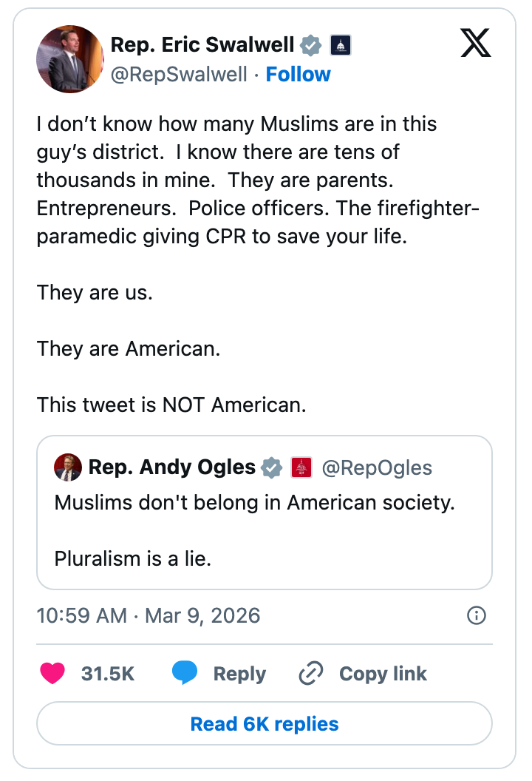Click Ogles' profile picture
The width and height of the screenshot is (532, 781).
pos(69,467)
